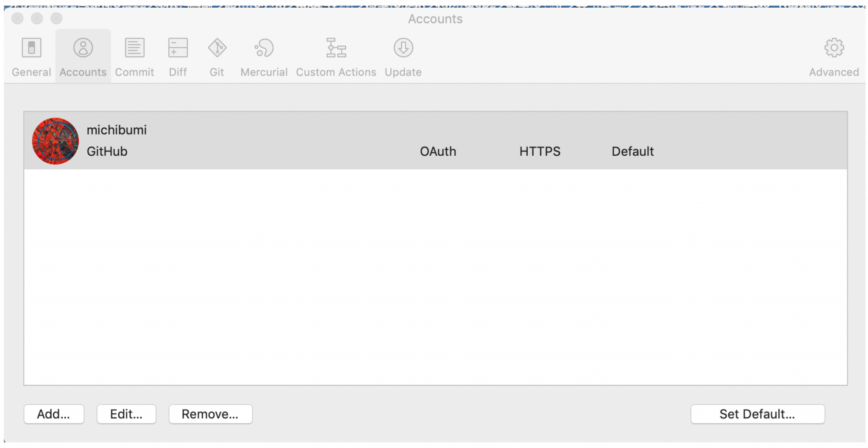
Task: Click the Accounts window title
Action: [435, 19]
